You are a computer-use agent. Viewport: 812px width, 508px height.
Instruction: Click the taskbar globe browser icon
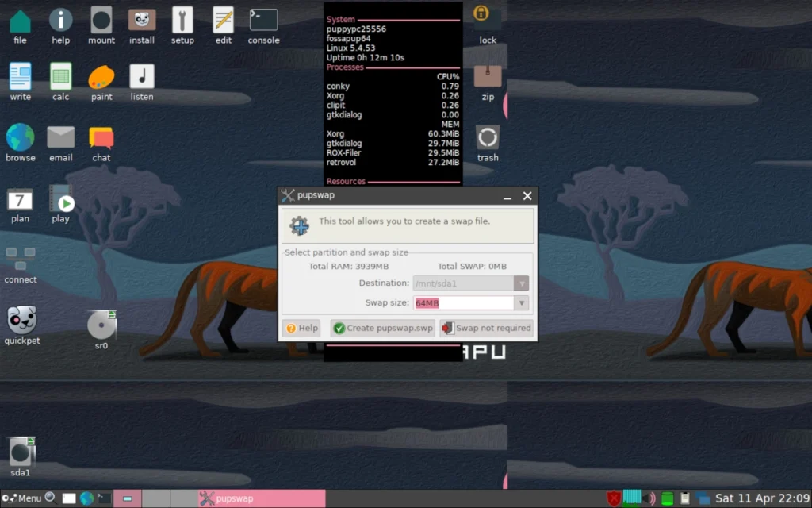click(x=86, y=498)
